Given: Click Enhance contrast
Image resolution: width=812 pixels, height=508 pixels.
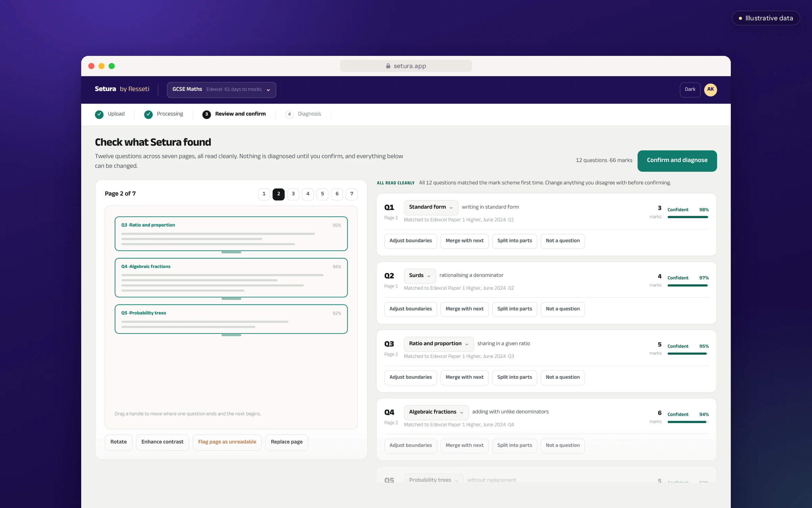Looking at the screenshot, I should [x=162, y=442].
